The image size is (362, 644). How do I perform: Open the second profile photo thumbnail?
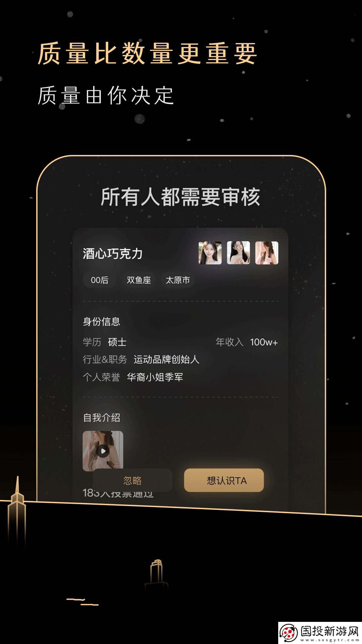coord(238,253)
